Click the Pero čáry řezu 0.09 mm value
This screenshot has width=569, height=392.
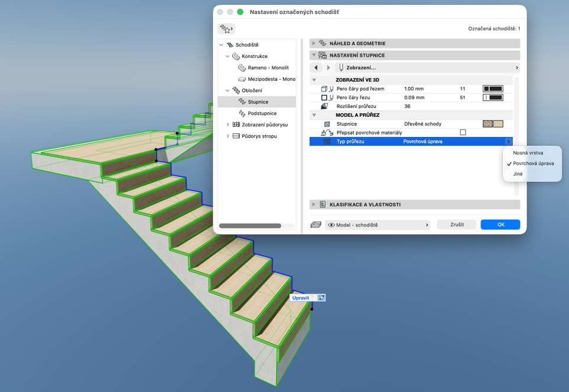tap(414, 97)
